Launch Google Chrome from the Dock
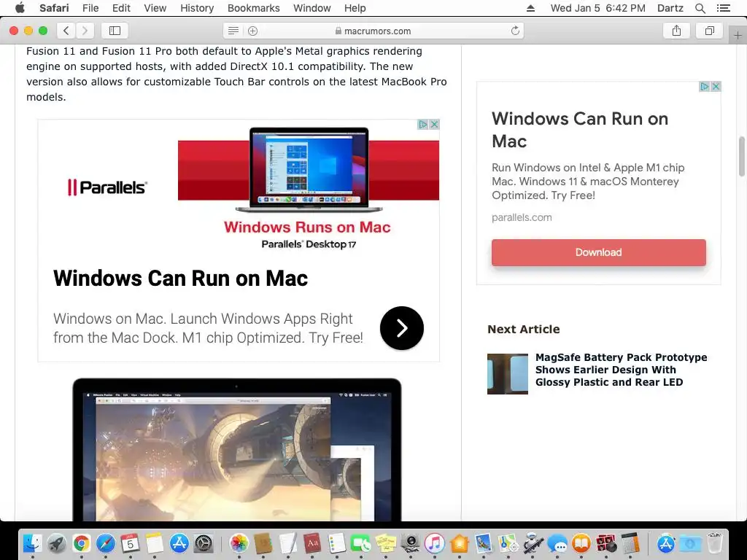Viewport: 747px width, 560px height. coord(82,543)
